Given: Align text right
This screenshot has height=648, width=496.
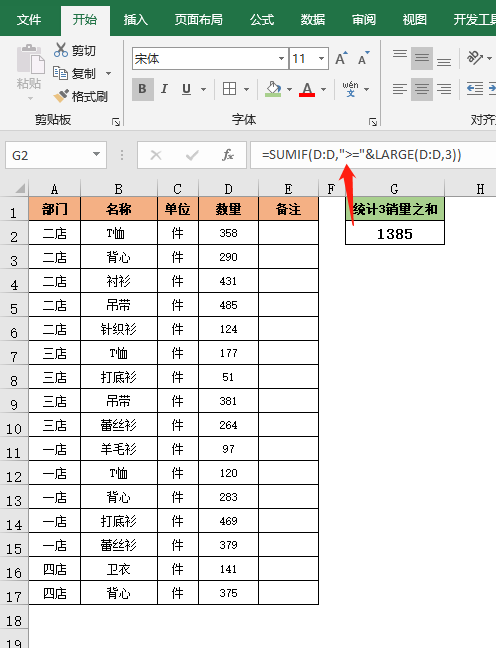Looking at the screenshot, I should pyautogui.click(x=444, y=89).
